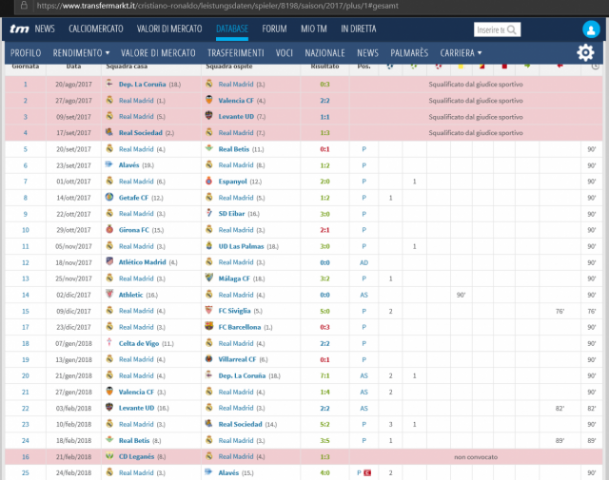
Task: Click the FC Siviglia crest
Action: pyautogui.click(x=209, y=310)
